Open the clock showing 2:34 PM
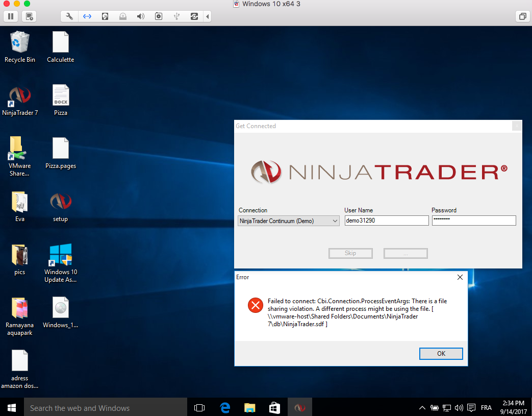This screenshot has height=416, width=532. [513, 407]
